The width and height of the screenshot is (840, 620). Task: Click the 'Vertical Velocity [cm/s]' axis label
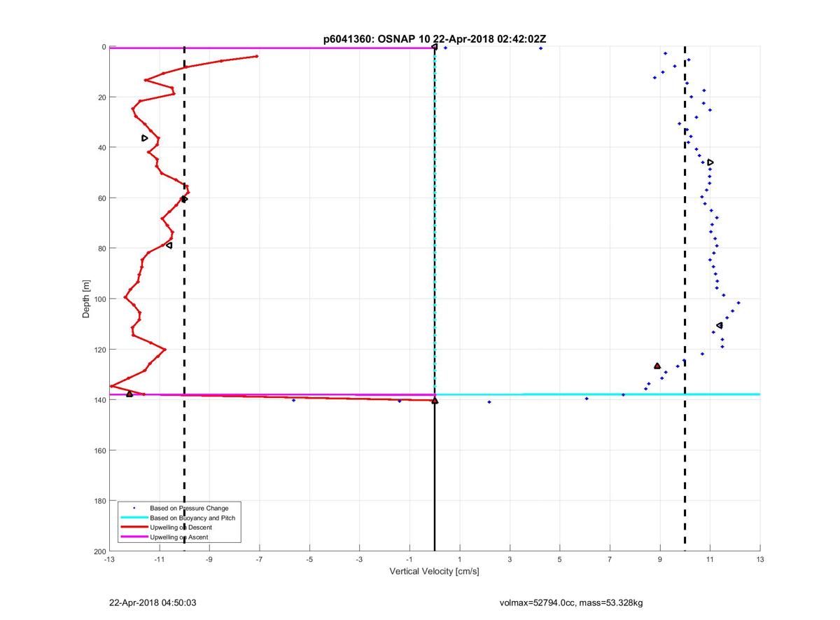point(434,572)
